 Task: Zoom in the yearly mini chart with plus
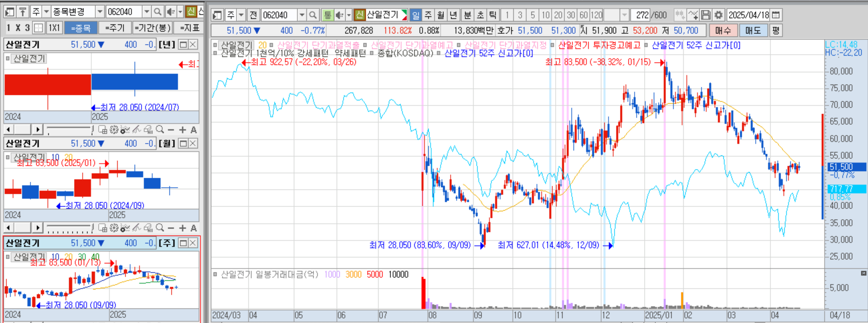[x=182, y=130]
